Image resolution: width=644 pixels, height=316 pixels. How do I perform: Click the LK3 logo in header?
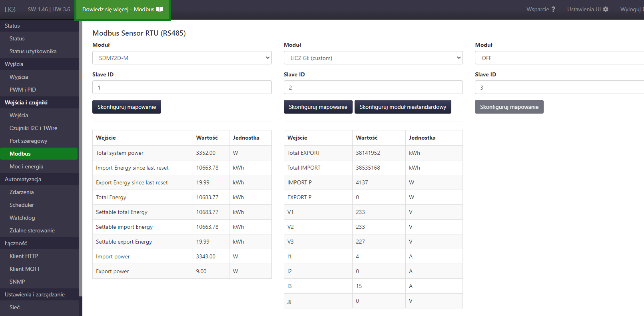click(10, 9)
